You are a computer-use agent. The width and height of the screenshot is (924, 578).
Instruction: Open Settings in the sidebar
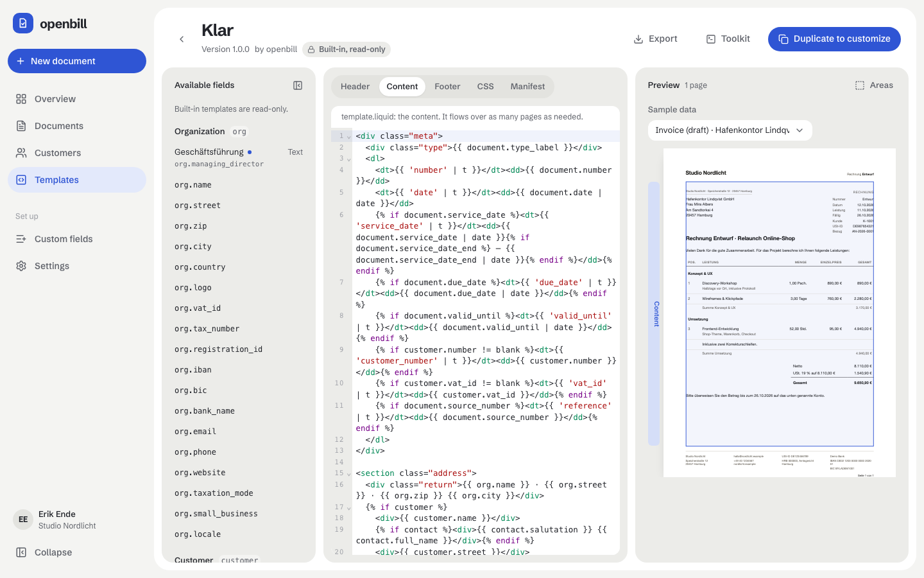pyautogui.click(x=77, y=266)
